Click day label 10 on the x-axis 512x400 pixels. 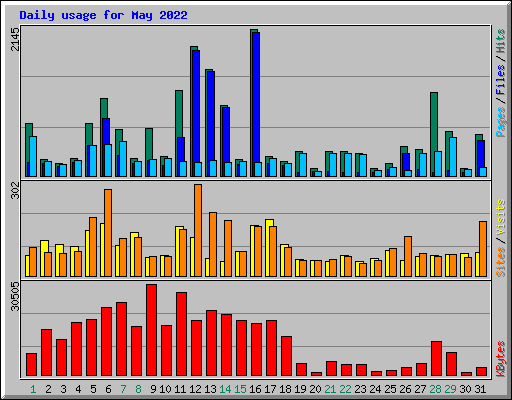coord(165,389)
